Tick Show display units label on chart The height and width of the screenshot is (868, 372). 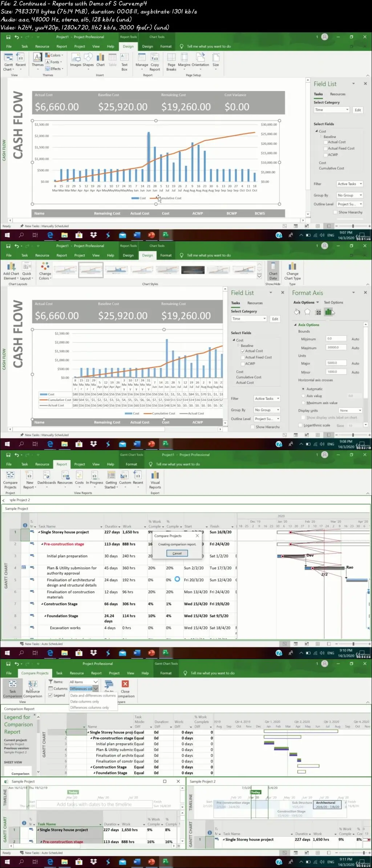pyautogui.click(x=303, y=417)
